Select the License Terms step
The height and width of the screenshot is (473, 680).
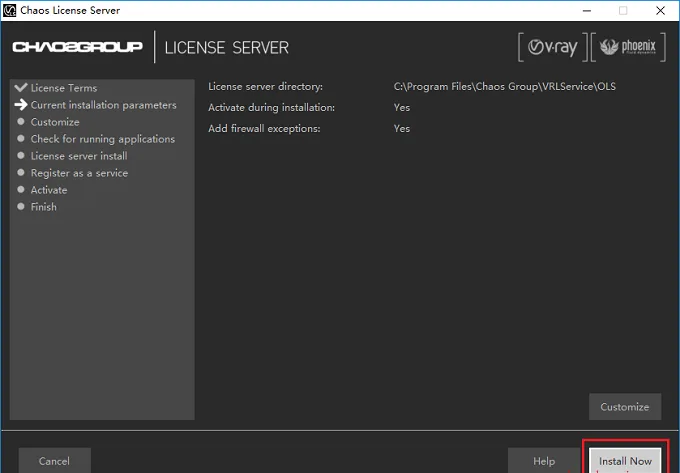coord(64,88)
